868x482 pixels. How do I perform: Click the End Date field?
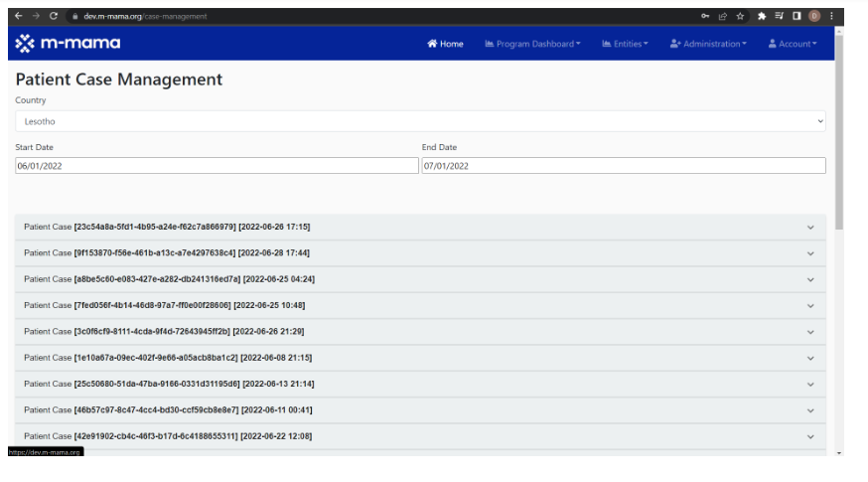(624, 166)
